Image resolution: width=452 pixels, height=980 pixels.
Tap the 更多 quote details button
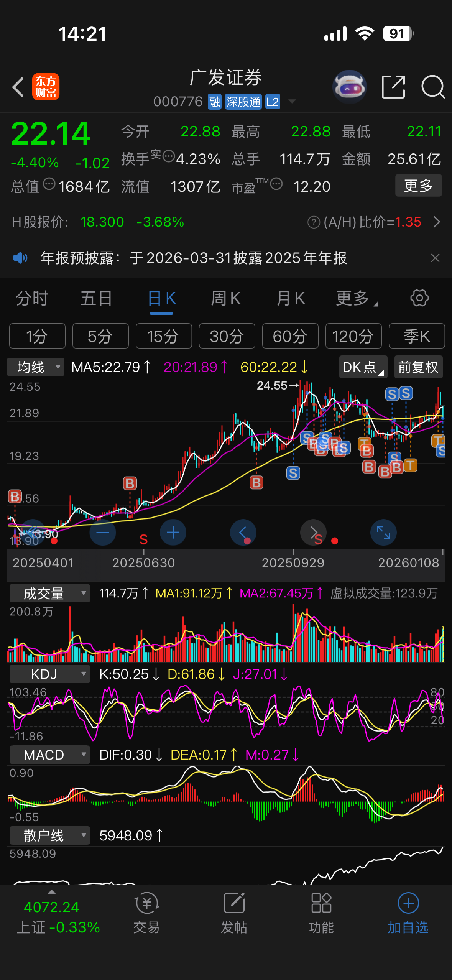(x=418, y=186)
